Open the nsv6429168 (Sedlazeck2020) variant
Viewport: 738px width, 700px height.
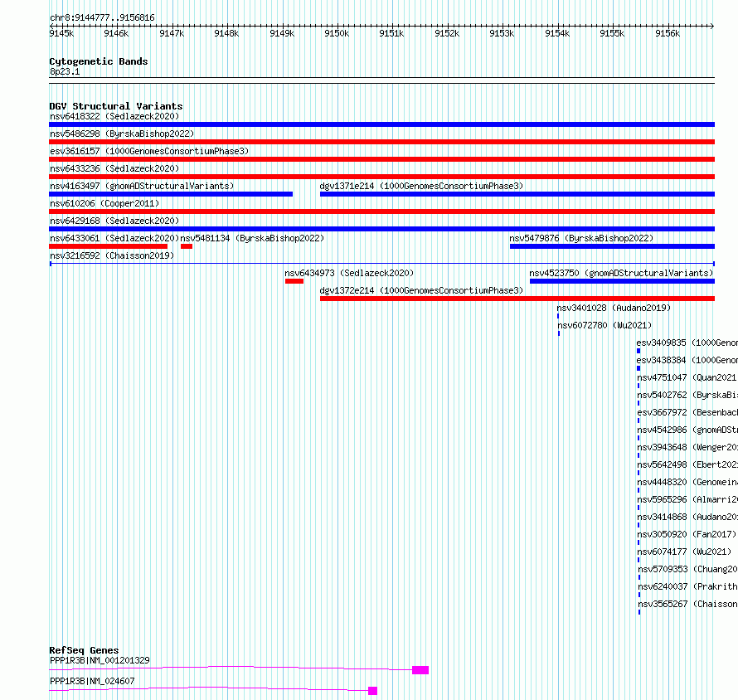114,221
